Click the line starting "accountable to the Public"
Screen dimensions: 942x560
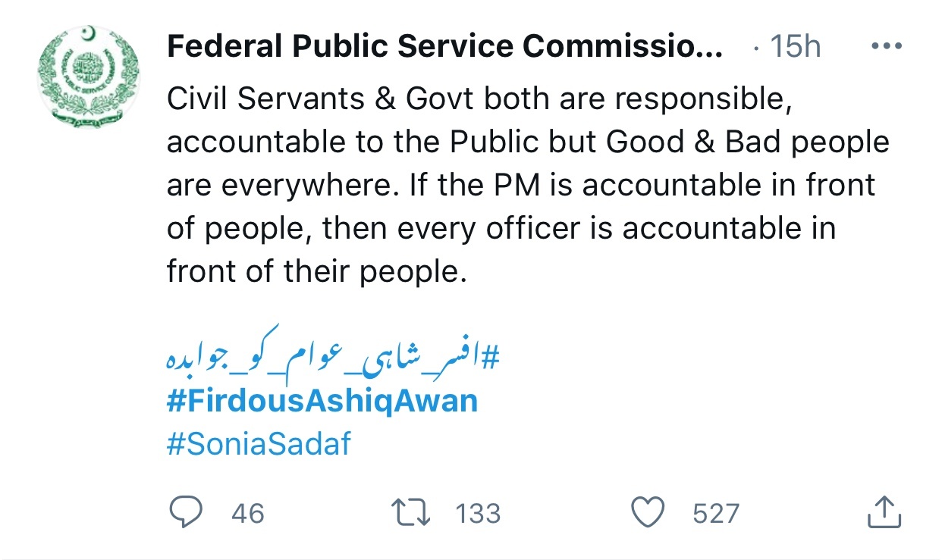point(528,142)
